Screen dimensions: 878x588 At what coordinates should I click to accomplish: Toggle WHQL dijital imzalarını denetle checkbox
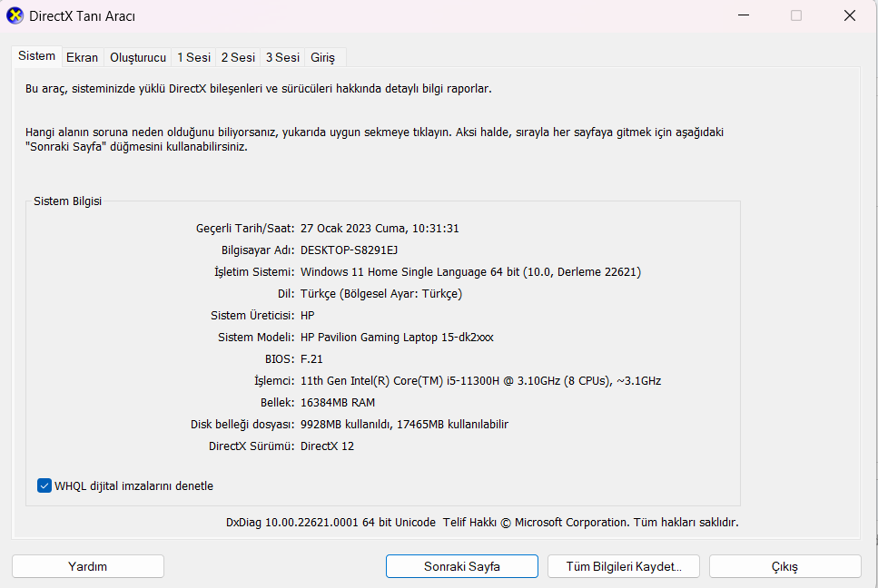(44, 485)
